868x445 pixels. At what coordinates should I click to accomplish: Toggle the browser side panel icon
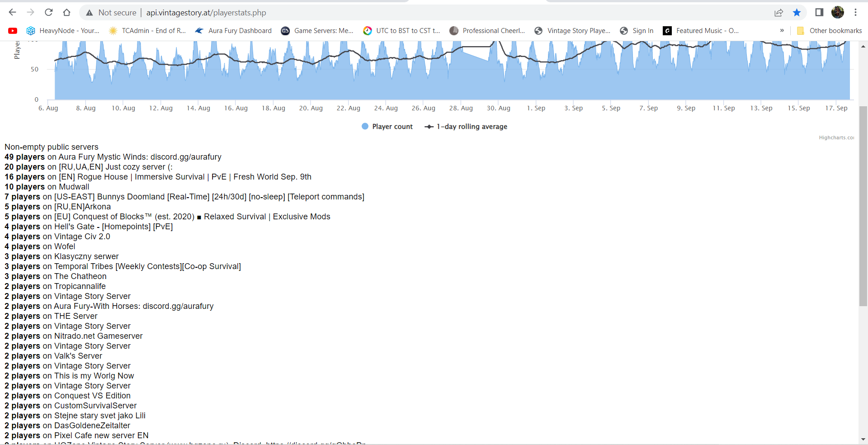819,13
